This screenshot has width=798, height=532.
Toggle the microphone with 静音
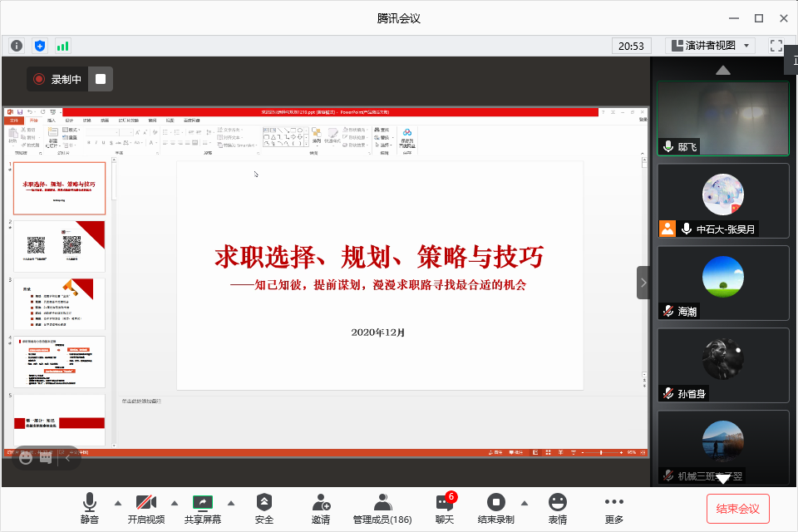pos(90,508)
